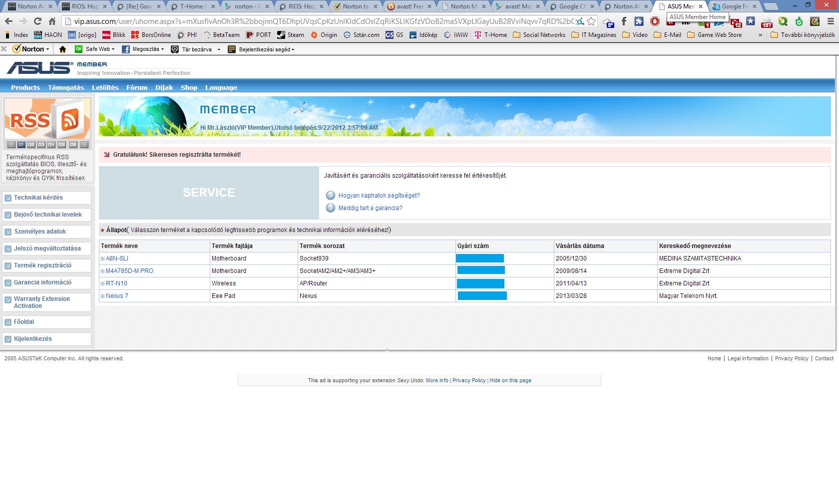839x504 pixels.
Task: Open the Chrome hamburger menu
Action: [830, 21]
